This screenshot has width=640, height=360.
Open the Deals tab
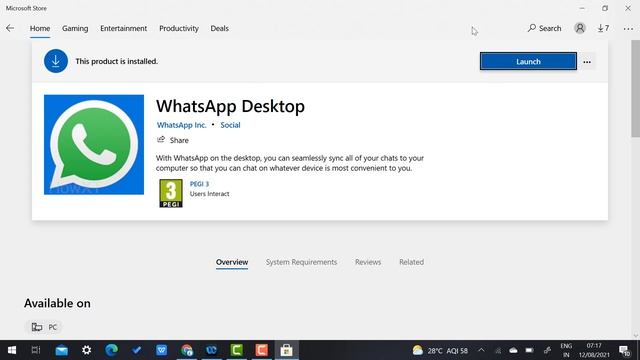pos(220,28)
